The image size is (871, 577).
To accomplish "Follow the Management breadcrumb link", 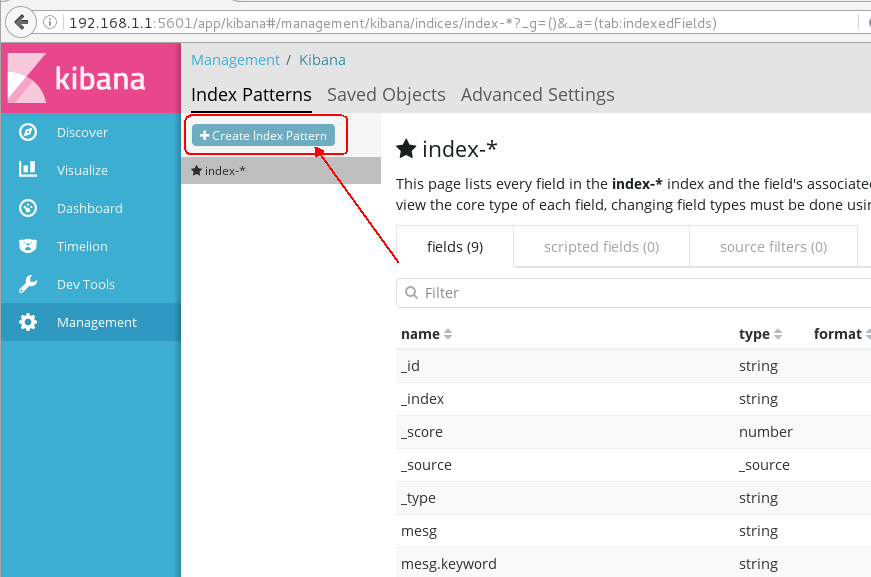I will [x=236, y=60].
